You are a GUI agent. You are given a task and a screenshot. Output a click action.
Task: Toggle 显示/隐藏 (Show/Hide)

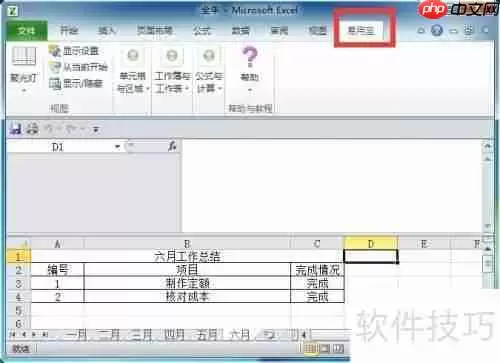[76, 83]
